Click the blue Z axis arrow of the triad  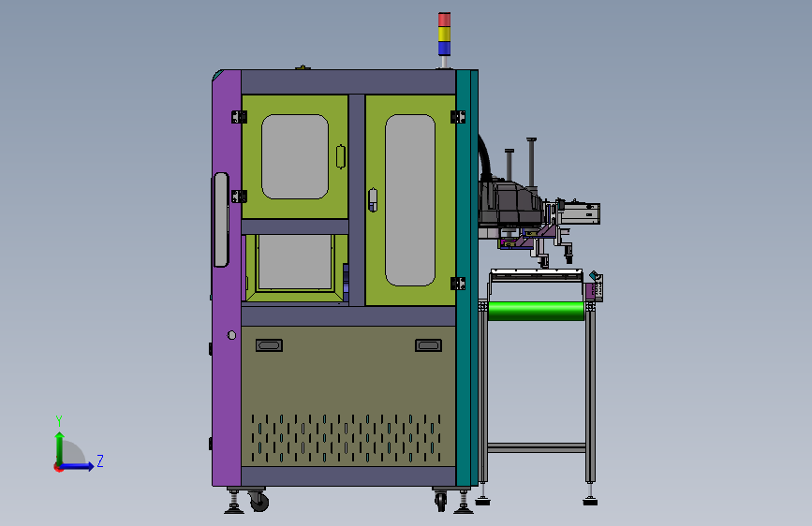click(78, 466)
